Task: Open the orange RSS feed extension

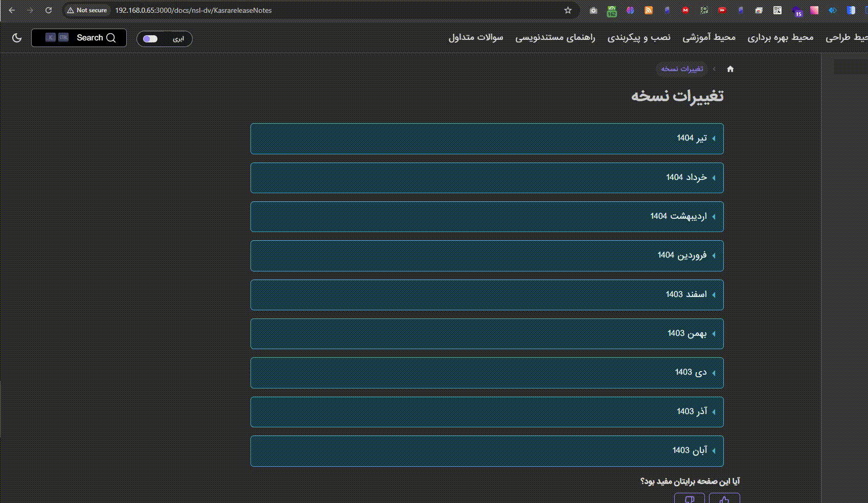Action: (x=649, y=10)
